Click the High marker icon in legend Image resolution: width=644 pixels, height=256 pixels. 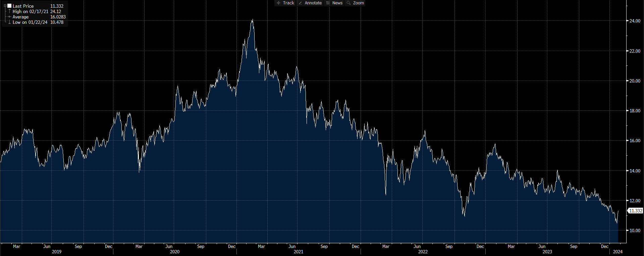[x=9, y=11]
